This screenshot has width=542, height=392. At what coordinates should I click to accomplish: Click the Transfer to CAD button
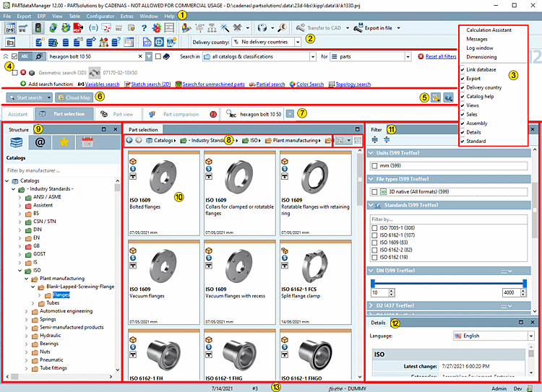[x=319, y=28]
